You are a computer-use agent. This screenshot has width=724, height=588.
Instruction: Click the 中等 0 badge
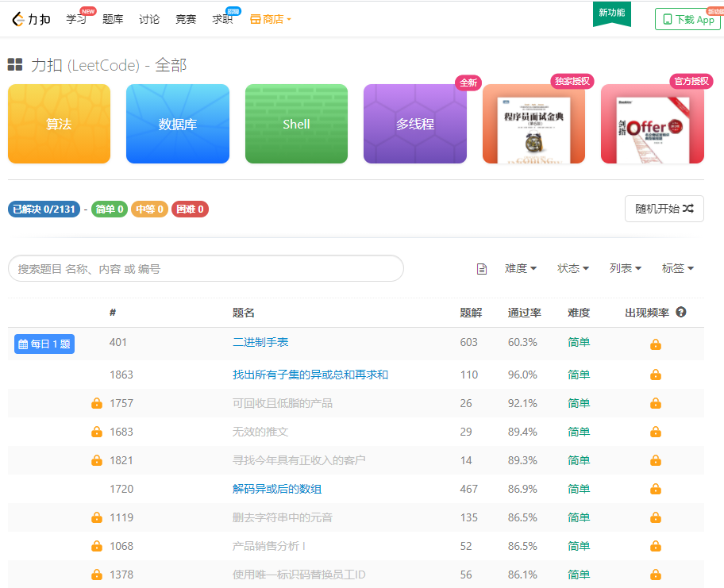point(149,209)
